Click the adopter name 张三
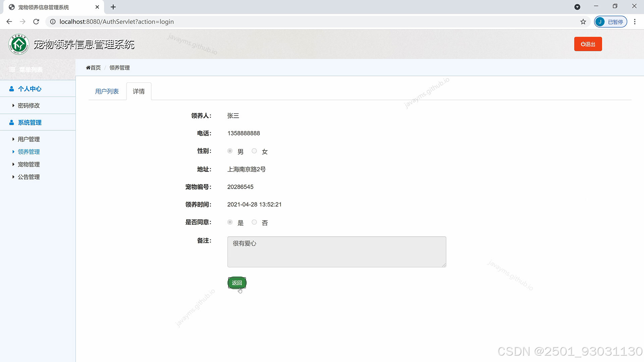This screenshot has height=362, width=644. [x=233, y=116]
